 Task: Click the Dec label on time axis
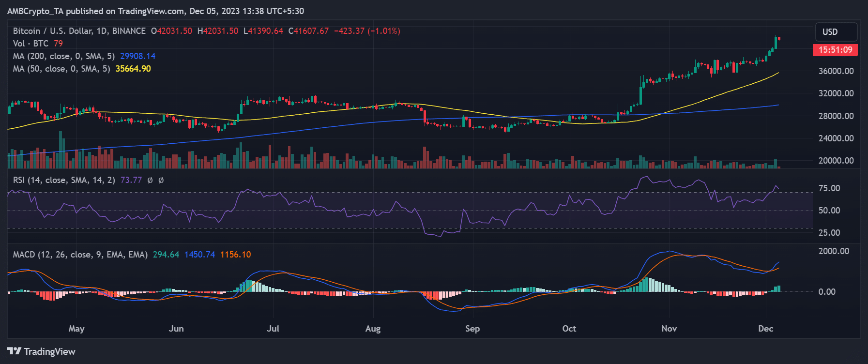(x=766, y=329)
